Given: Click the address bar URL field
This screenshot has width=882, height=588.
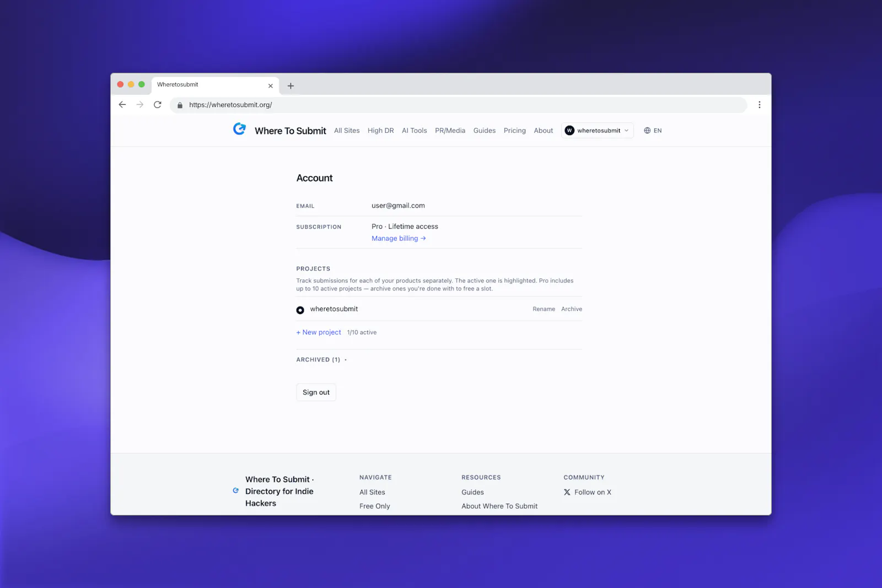Looking at the screenshot, I should point(459,105).
